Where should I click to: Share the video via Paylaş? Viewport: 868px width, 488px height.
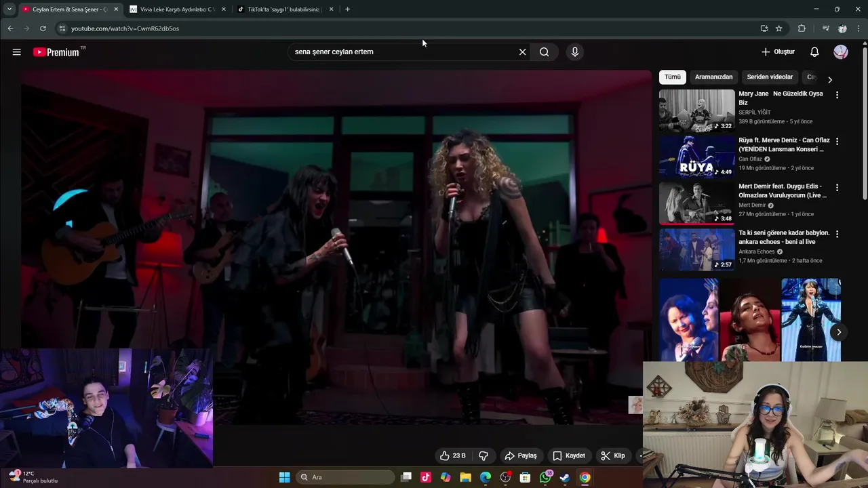pyautogui.click(x=521, y=455)
